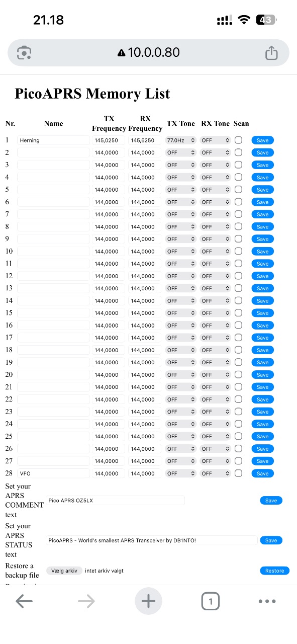Check the Scan box for row 28 VFO
297x644 pixels.
click(238, 473)
